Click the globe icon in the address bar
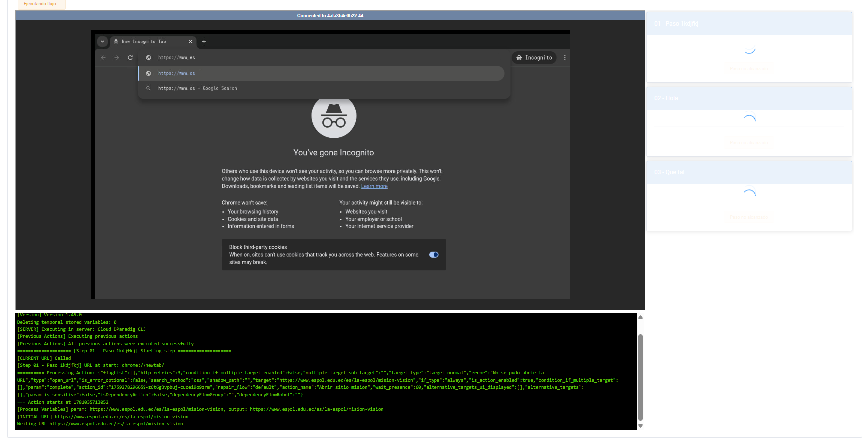Viewport: 868px width, 443px height. pyautogui.click(x=148, y=58)
